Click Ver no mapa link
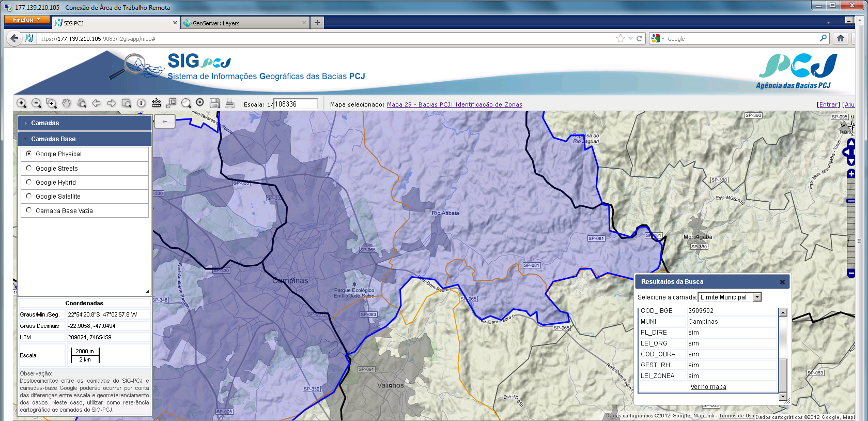 tap(708, 387)
